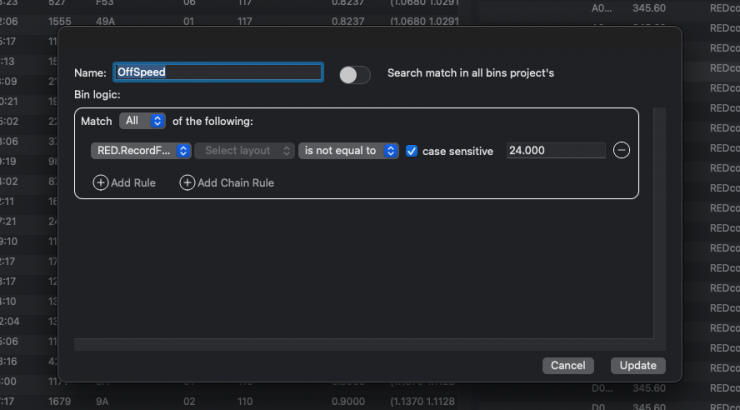This screenshot has height=410, width=740.
Task: Uncheck the case sensitive checkbox
Action: (x=411, y=151)
